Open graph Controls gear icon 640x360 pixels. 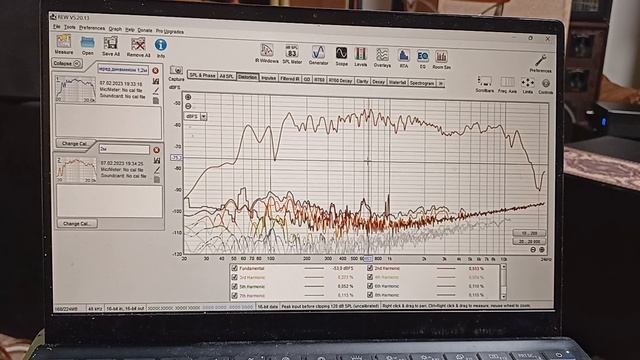click(x=546, y=84)
